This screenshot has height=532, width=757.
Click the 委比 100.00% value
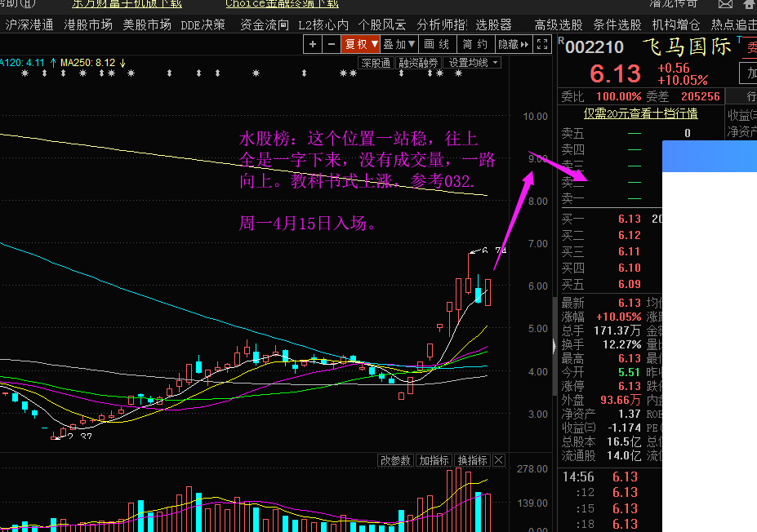pyautogui.click(x=618, y=96)
